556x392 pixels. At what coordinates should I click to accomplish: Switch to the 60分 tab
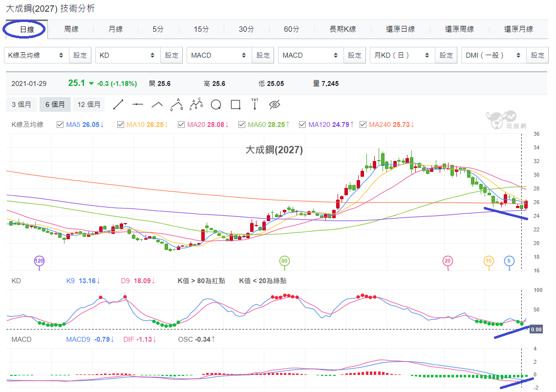click(292, 29)
